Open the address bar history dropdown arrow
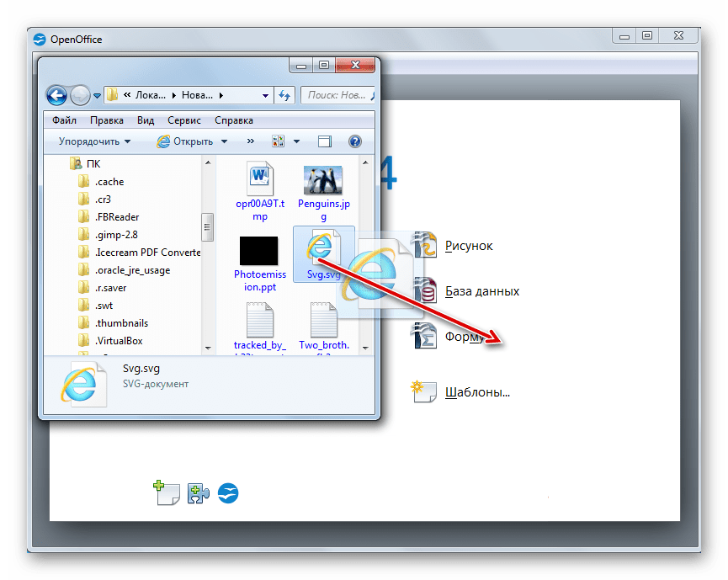Screen dimensions: 728x580 (x=266, y=95)
